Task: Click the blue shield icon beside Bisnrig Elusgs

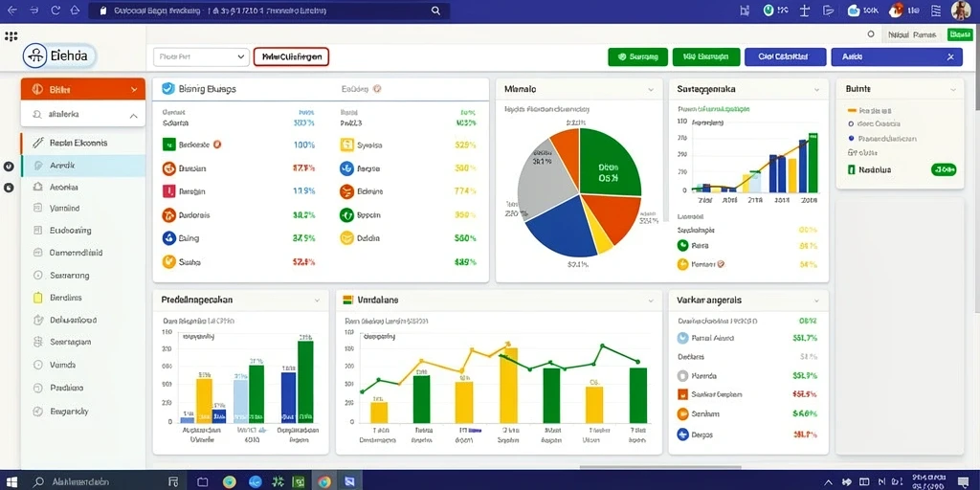Action: (167, 89)
